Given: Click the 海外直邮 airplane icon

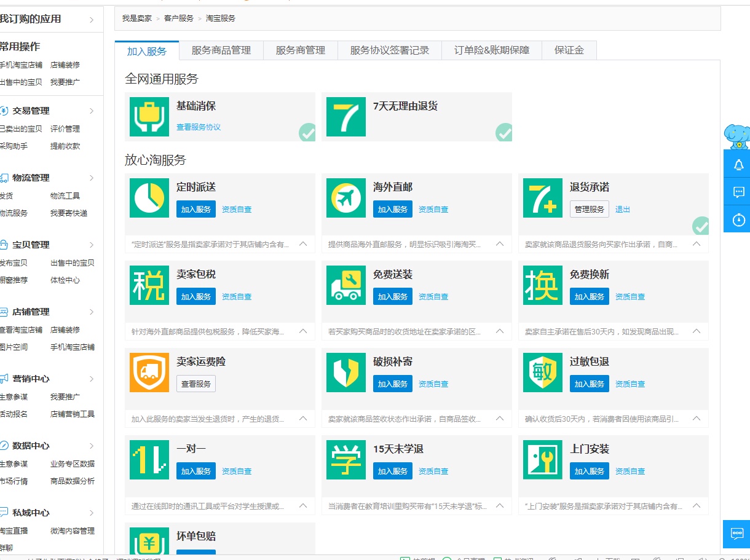Looking at the screenshot, I should tap(346, 198).
